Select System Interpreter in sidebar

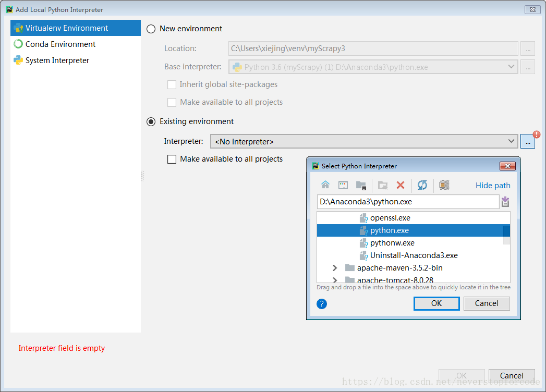pyautogui.click(x=76, y=60)
